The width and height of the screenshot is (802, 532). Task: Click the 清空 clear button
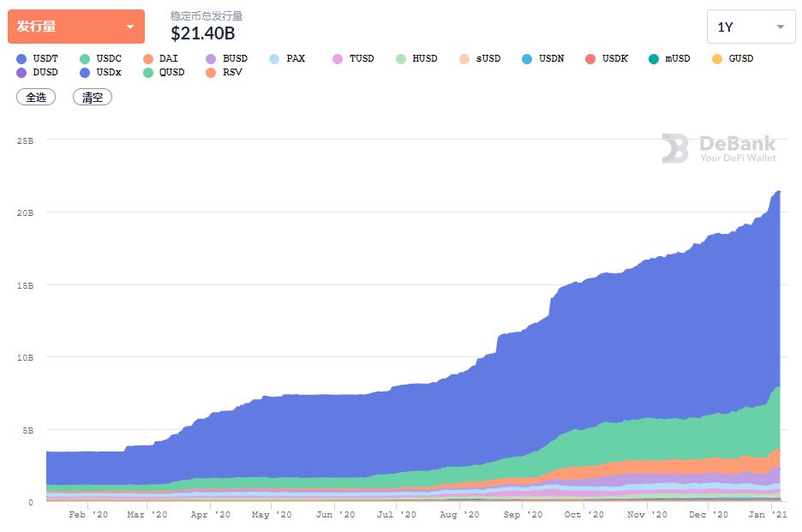93,97
